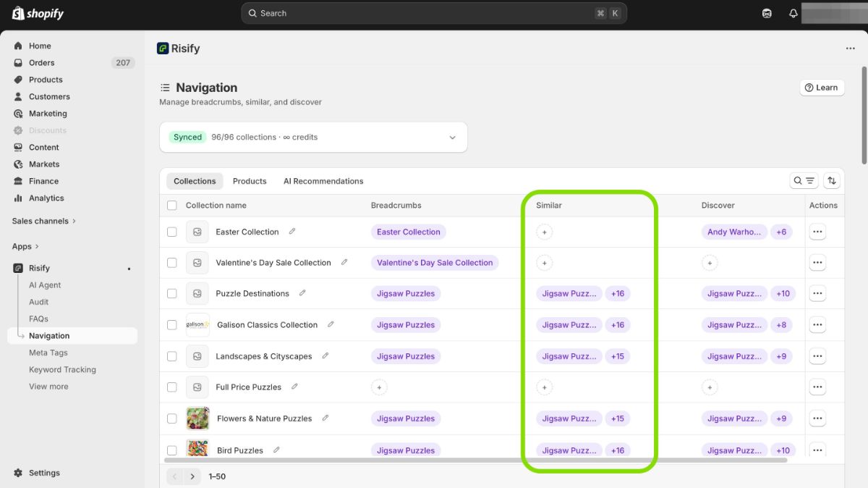
Task: Click the sort arrows icon button
Action: point(832,181)
